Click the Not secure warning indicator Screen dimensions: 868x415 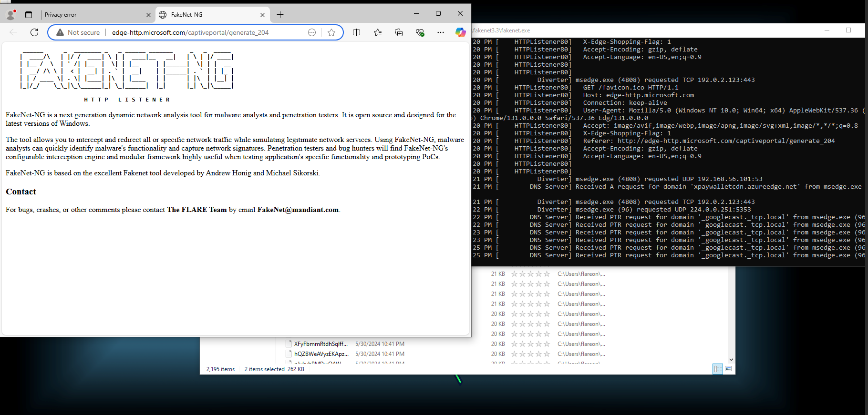[78, 32]
